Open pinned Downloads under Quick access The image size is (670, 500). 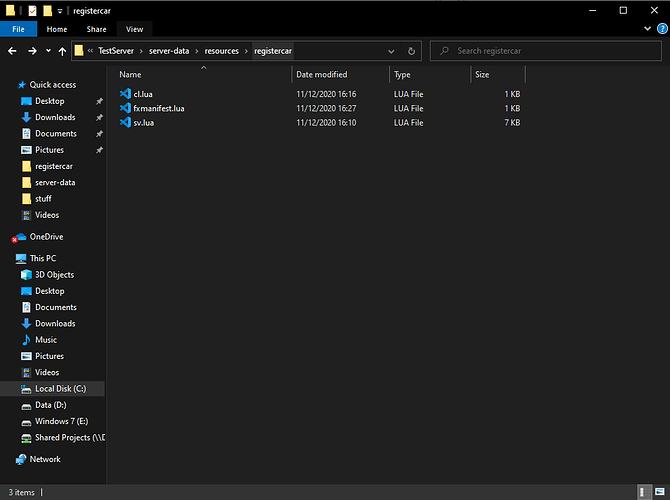pyautogui.click(x=55, y=117)
